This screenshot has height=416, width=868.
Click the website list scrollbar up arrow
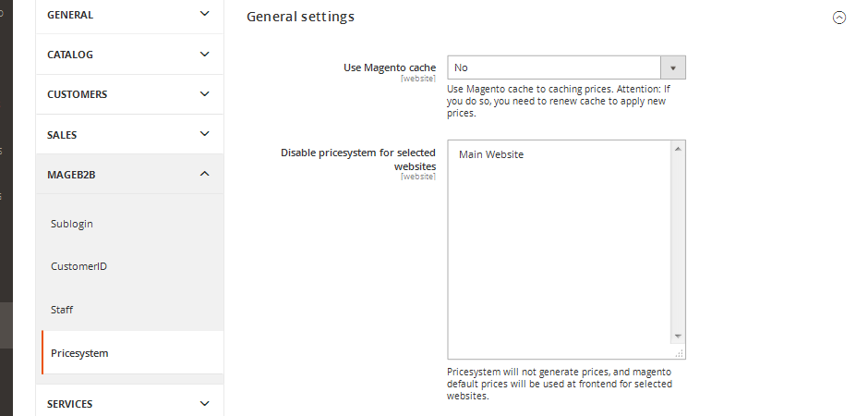tap(678, 149)
